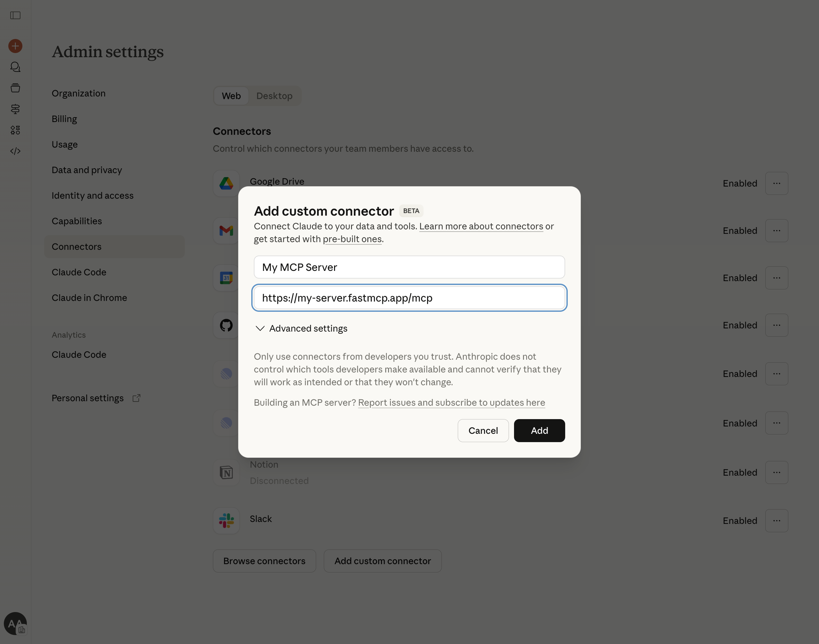Screen dimensions: 819x644
Task: Open the projects stack icon
Action: (x=15, y=88)
